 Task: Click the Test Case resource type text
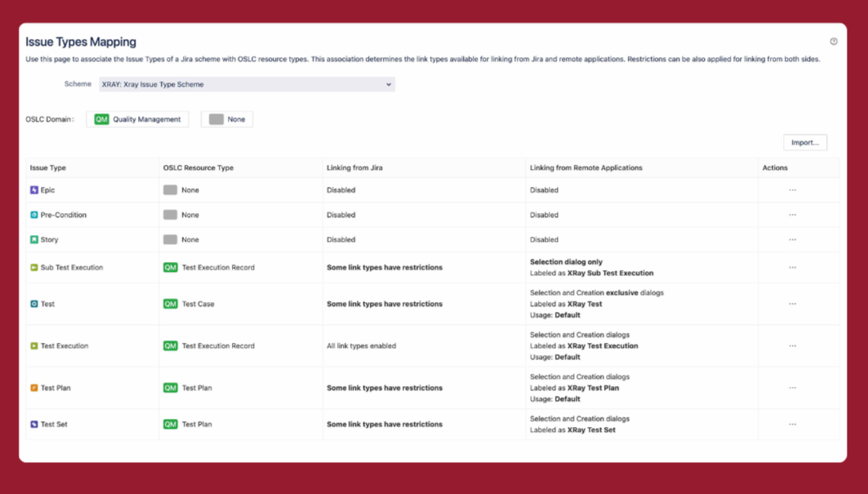198,304
